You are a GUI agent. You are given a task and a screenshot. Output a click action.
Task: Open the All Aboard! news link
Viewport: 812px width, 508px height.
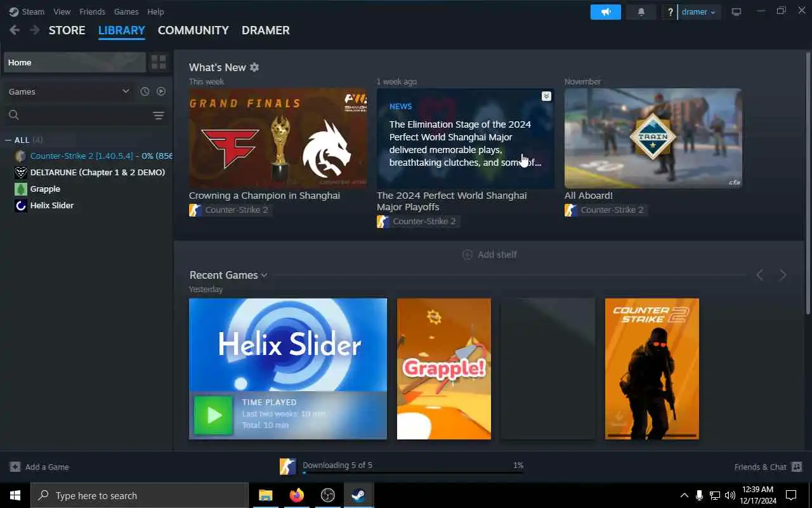point(589,196)
